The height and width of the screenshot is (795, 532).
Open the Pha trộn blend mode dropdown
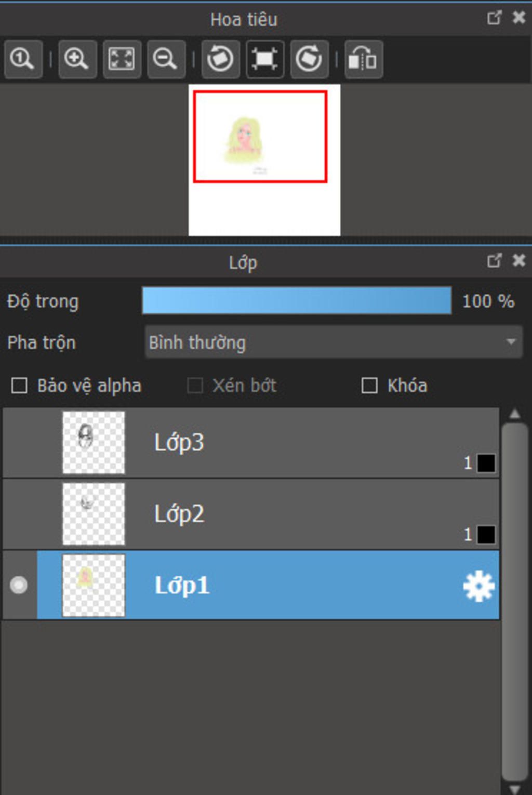tap(333, 342)
